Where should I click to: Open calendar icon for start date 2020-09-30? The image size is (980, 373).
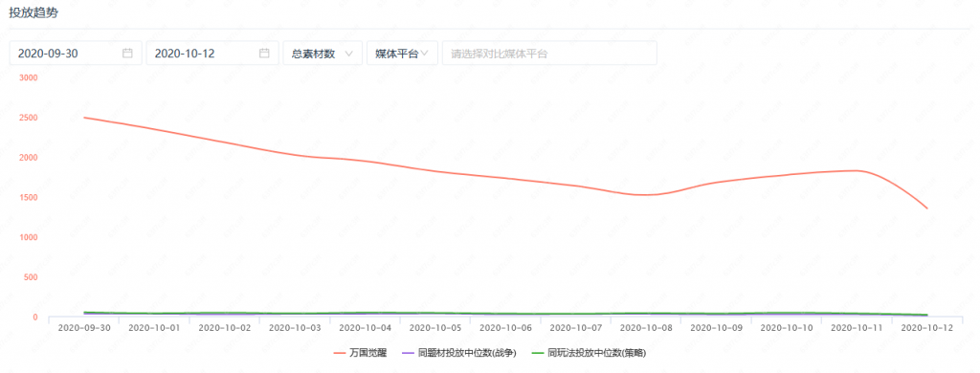tap(127, 54)
